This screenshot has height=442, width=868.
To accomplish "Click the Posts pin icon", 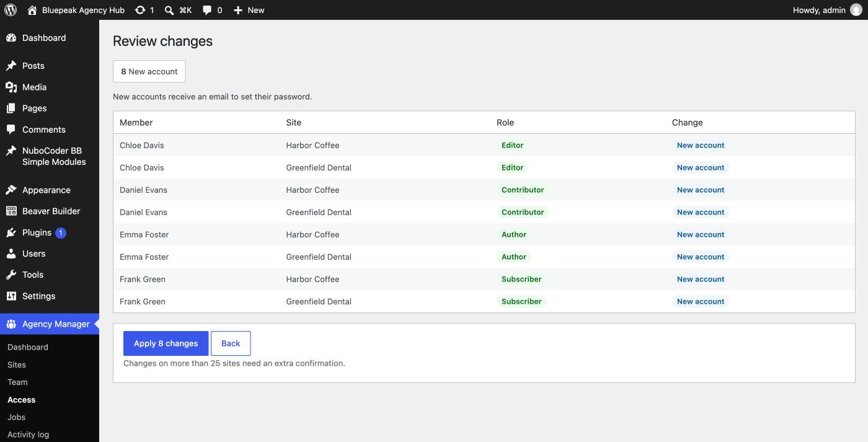I will pyautogui.click(x=11, y=66).
